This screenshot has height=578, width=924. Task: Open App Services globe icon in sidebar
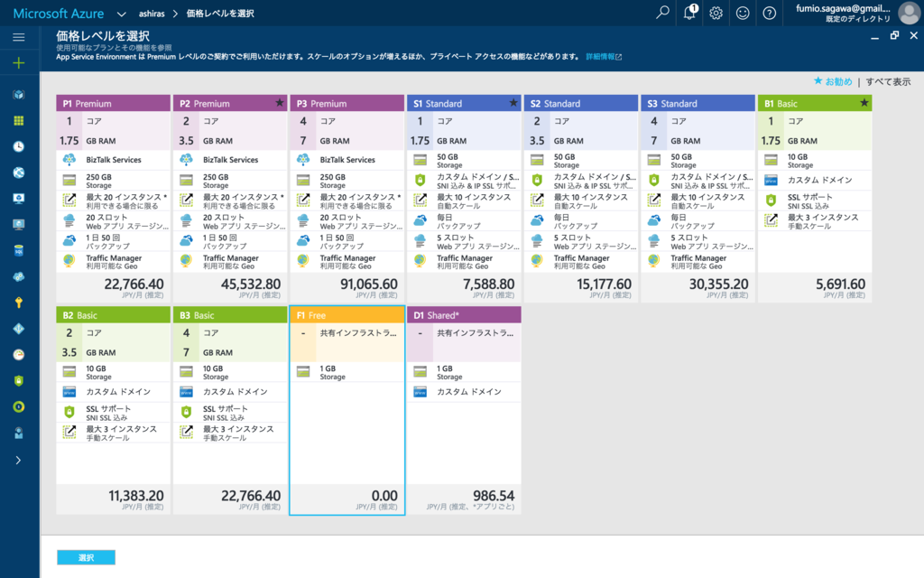click(19, 172)
